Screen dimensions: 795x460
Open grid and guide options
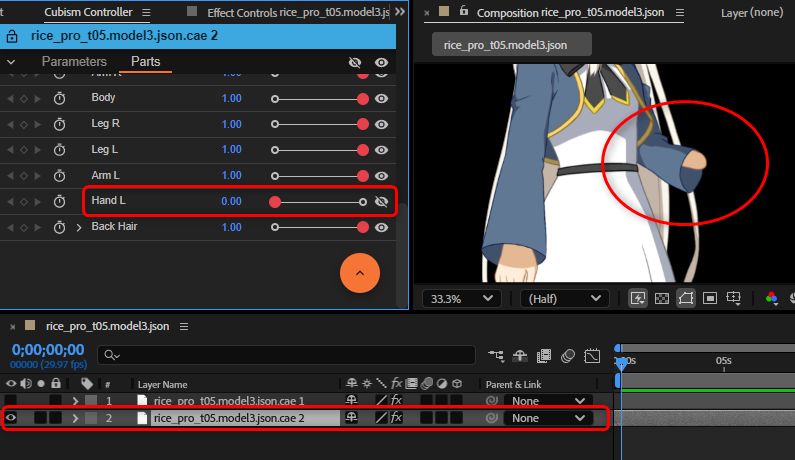click(x=734, y=298)
